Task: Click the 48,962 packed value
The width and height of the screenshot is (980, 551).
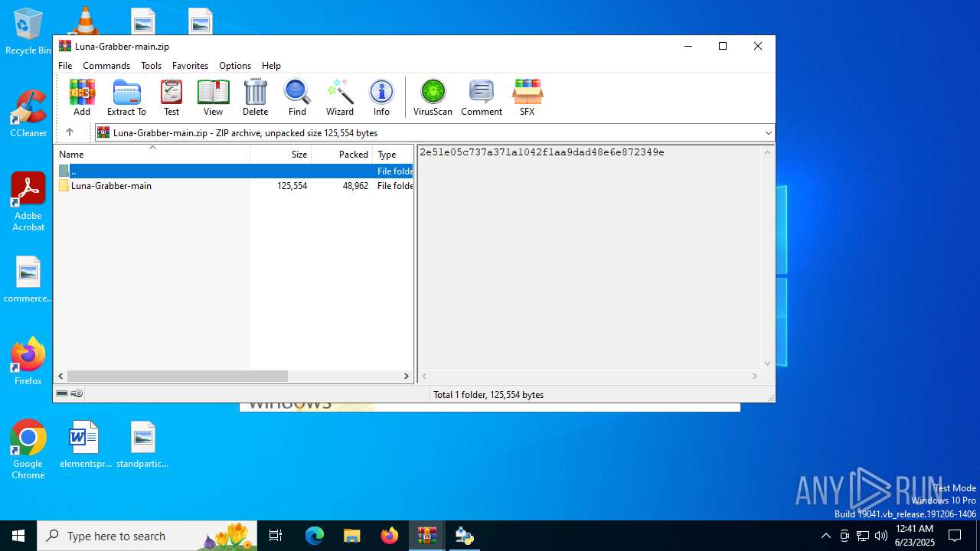Action: [355, 186]
